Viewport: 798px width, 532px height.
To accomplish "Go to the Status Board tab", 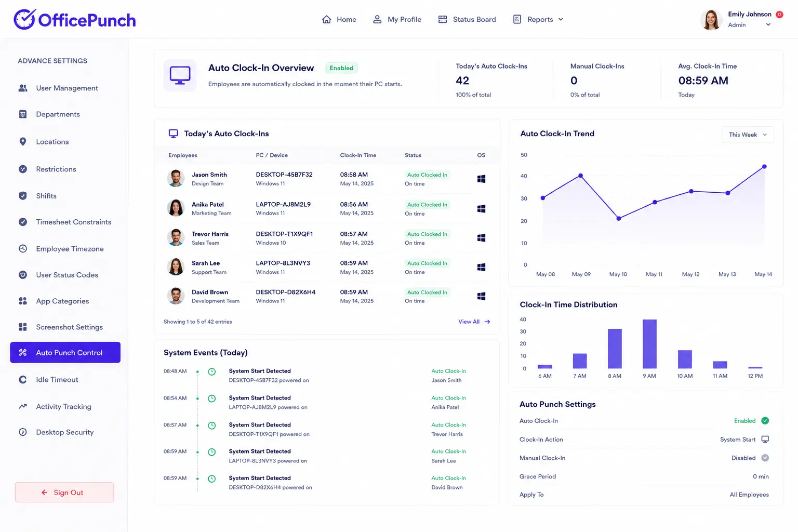I will (467, 19).
